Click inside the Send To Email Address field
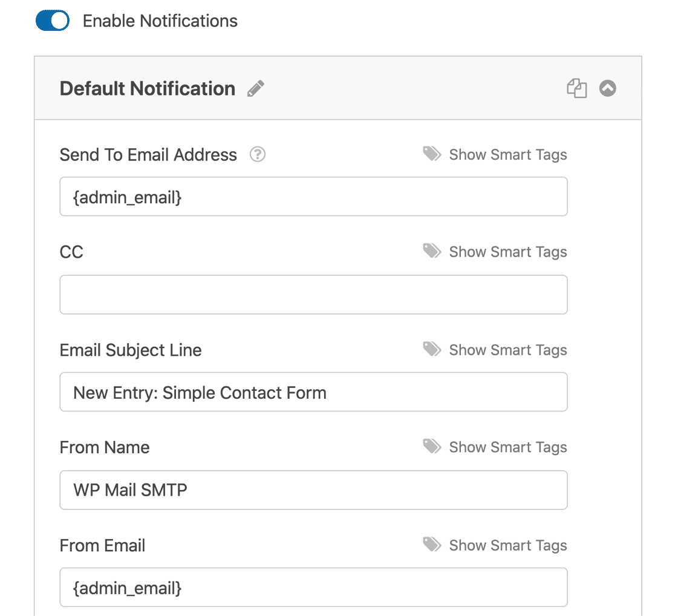 click(x=313, y=196)
